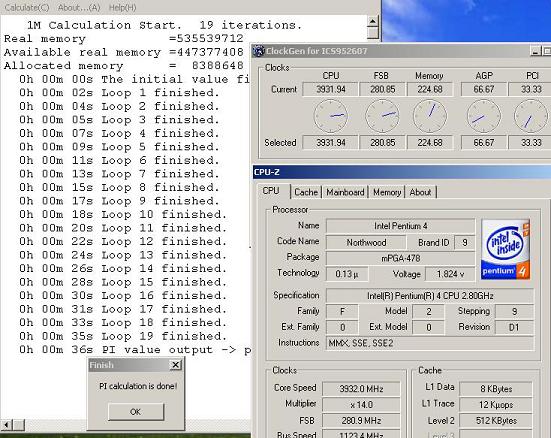Click the Multiplier value x 14.0
This screenshot has height=438, width=551.
tap(361, 405)
